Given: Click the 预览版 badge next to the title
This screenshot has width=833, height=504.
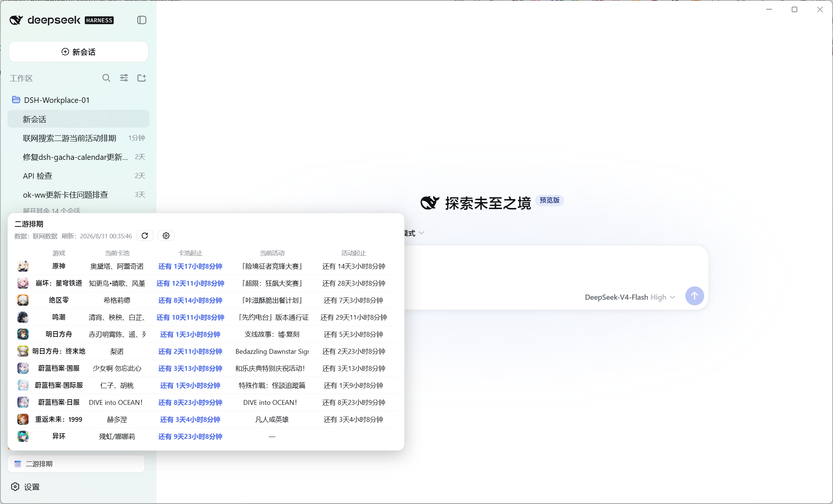Looking at the screenshot, I should click(549, 200).
